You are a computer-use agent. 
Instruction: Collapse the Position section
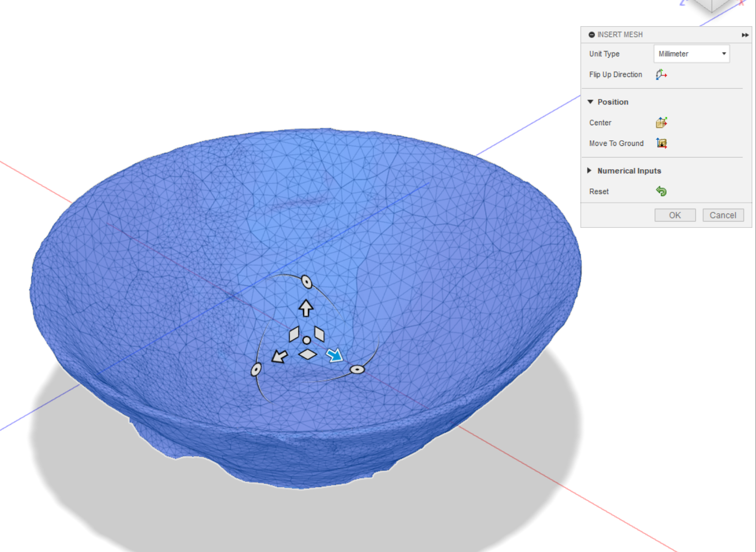(591, 102)
